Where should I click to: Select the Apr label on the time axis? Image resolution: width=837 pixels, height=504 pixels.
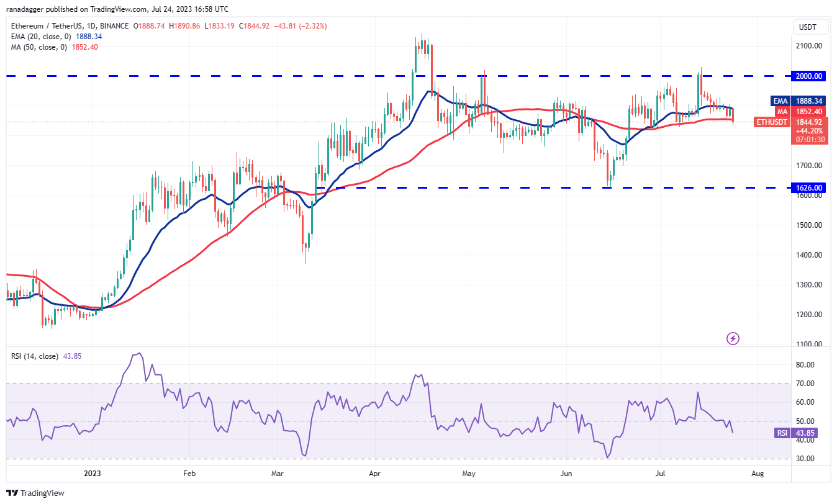tap(375, 473)
